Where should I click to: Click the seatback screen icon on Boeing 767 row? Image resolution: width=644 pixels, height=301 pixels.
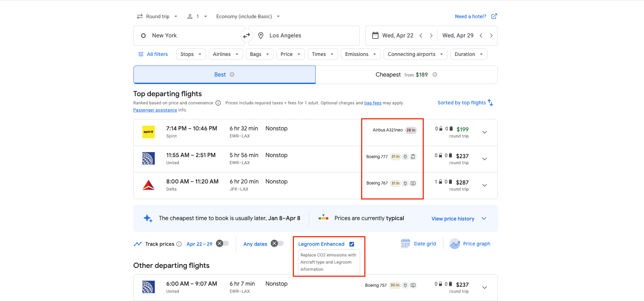click(x=413, y=183)
